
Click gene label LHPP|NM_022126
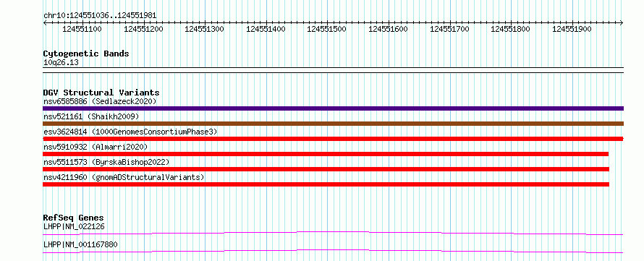click(x=74, y=226)
